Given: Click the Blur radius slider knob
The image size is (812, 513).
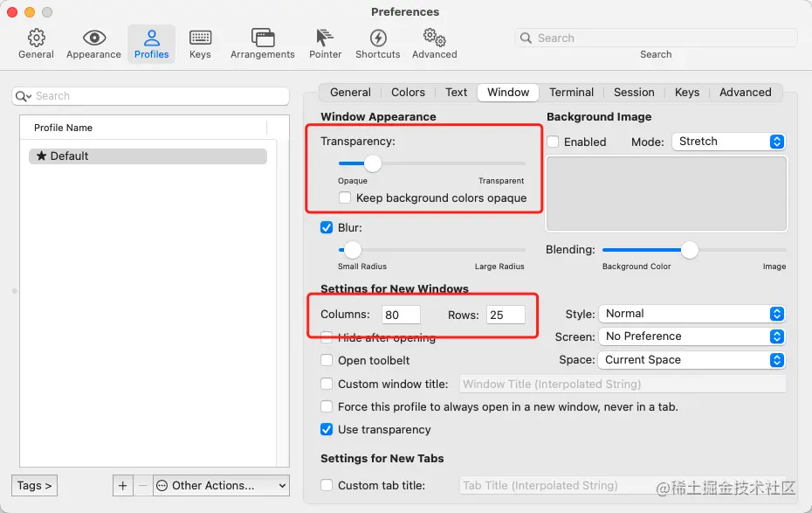Looking at the screenshot, I should click(x=353, y=250).
